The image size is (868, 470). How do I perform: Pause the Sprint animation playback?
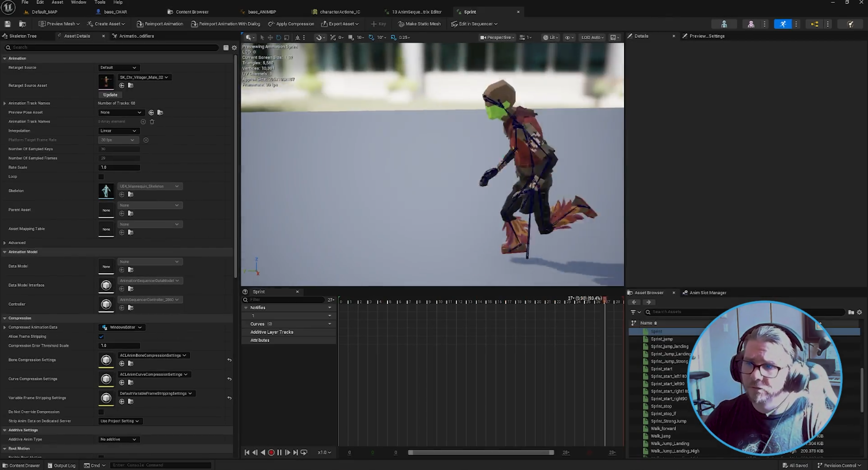point(279,452)
